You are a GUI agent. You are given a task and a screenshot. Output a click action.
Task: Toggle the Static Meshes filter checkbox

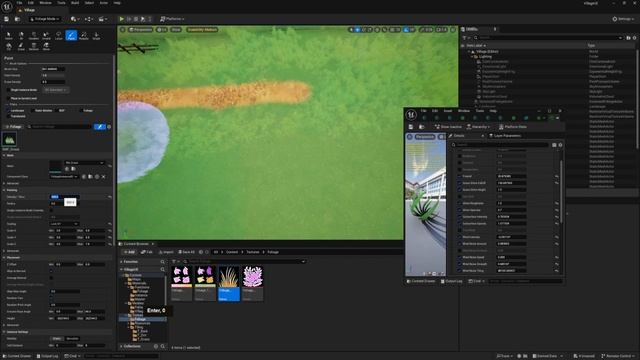33,111
